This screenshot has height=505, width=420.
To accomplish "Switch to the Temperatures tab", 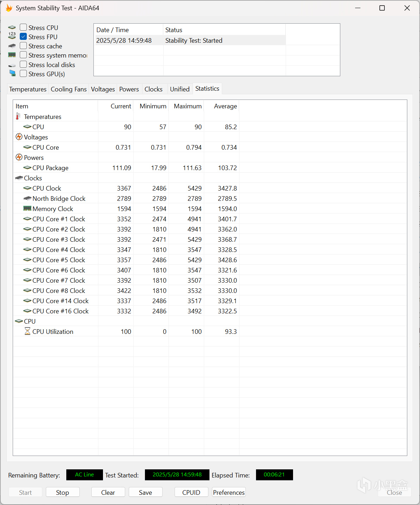I will 28,89.
